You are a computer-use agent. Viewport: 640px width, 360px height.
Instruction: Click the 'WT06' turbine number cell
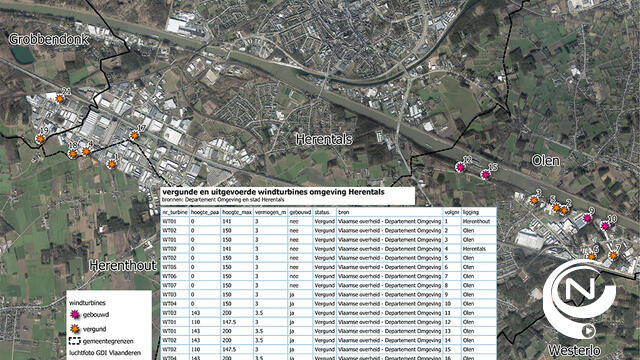(x=169, y=276)
